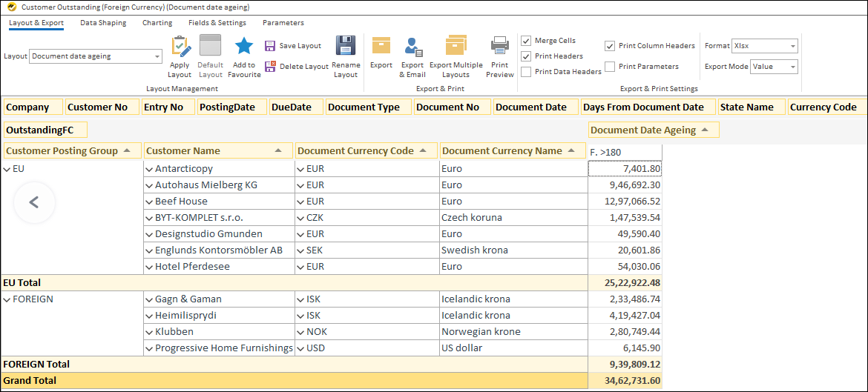The image size is (868, 392).
Task: Enable the Print Data Headers checkbox
Action: pos(526,72)
